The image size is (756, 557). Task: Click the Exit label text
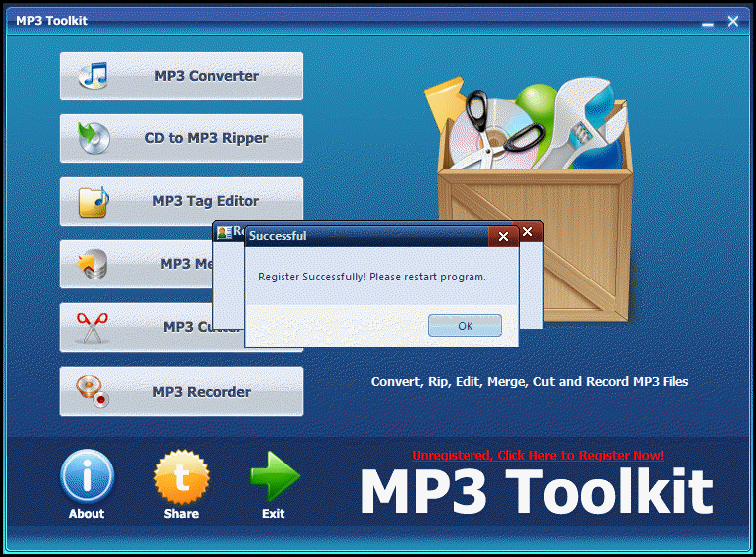click(x=274, y=514)
